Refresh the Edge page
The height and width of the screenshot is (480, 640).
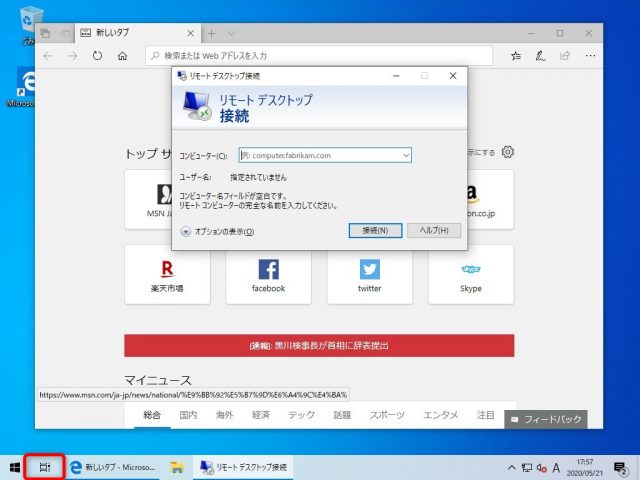[97, 56]
